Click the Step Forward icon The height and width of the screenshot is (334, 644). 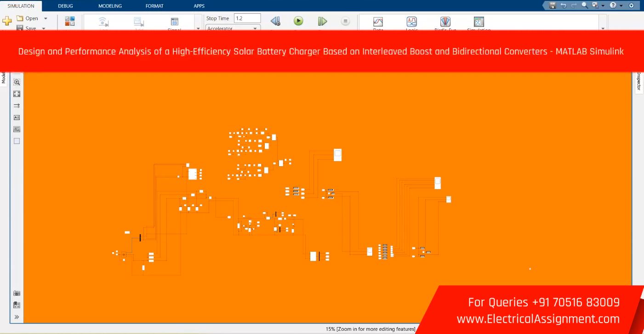pos(322,21)
